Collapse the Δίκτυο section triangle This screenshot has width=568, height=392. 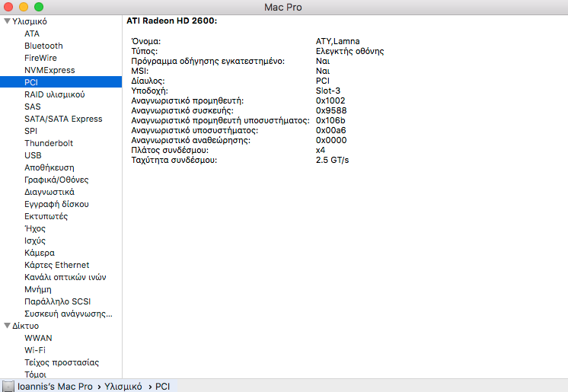7,325
